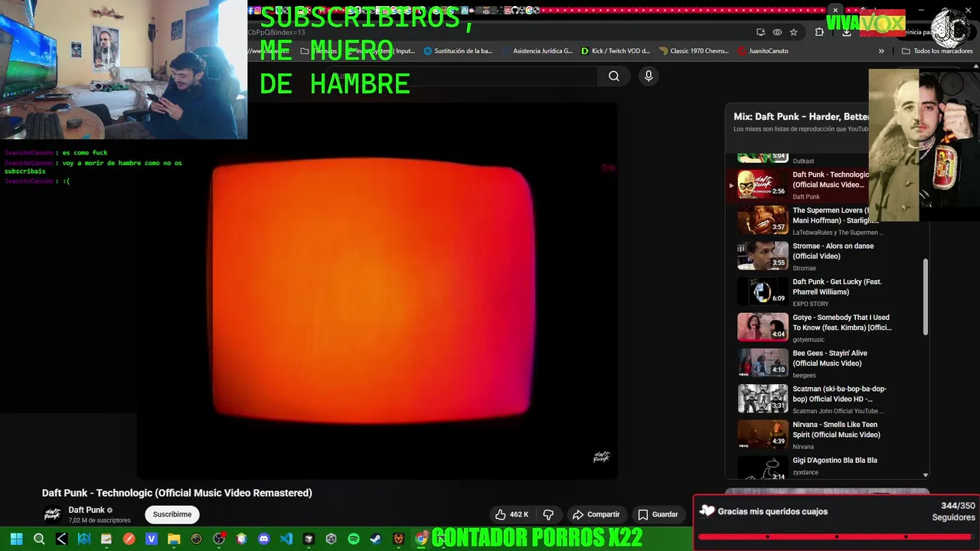Open OBS Studio from the taskbar
The image size is (980, 551).
tap(219, 539)
